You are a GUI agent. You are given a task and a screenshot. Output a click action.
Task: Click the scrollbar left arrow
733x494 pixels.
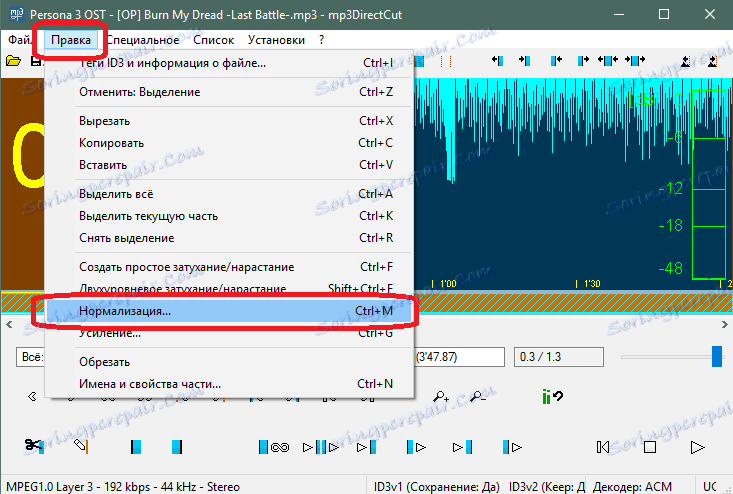click(x=9, y=324)
